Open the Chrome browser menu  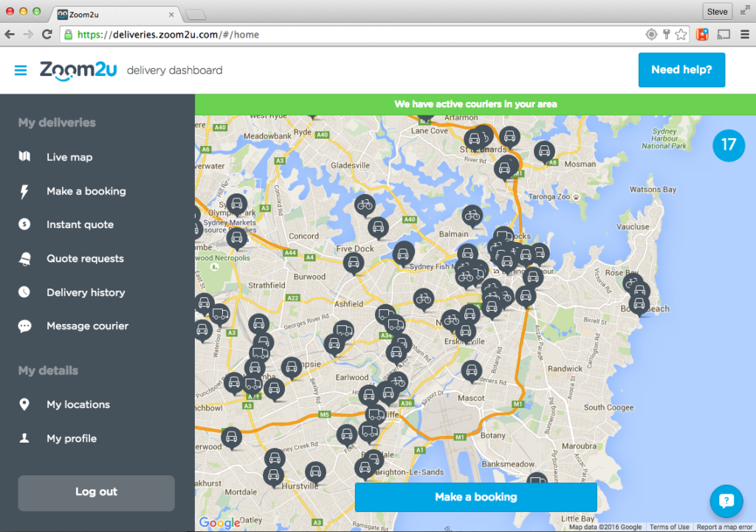tap(744, 35)
